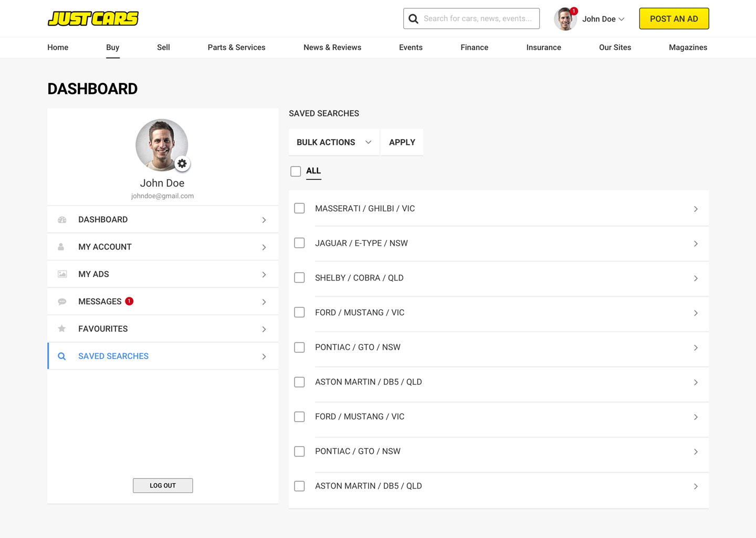The width and height of the screenshot is (756, 538).
Task: Check the first Aston Martin / DB5 / QLD box
Action: point(299,382)
